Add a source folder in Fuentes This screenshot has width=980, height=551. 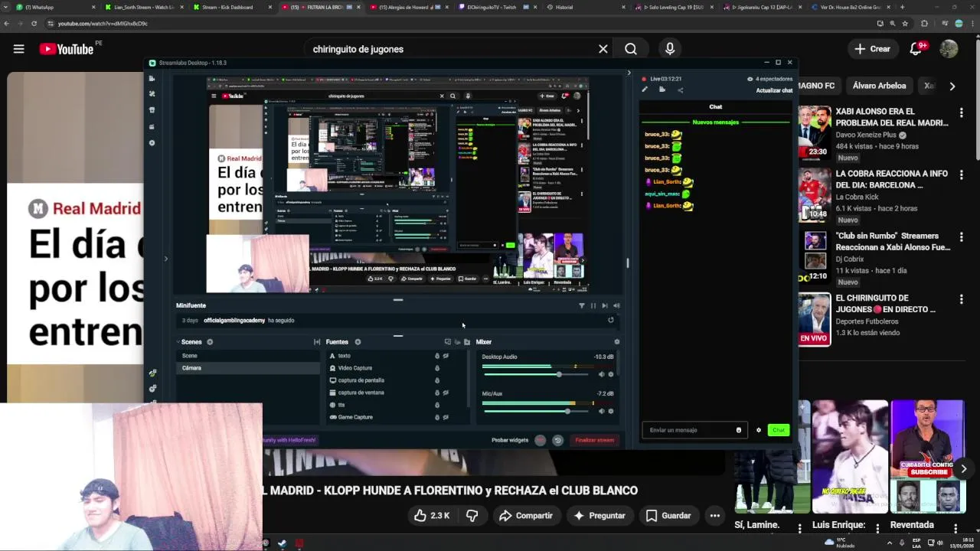click(x=466, y=342)
